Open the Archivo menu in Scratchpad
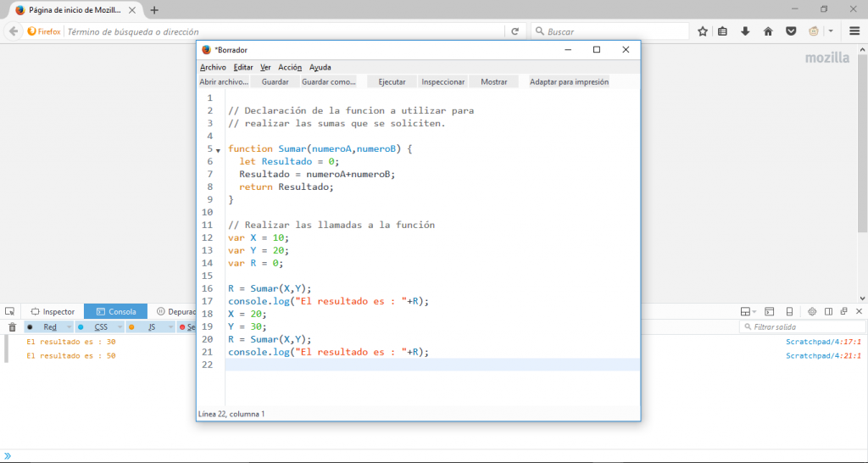Image resolution: width=868 pixels, height=463 pixels. (x=213, y=67)
